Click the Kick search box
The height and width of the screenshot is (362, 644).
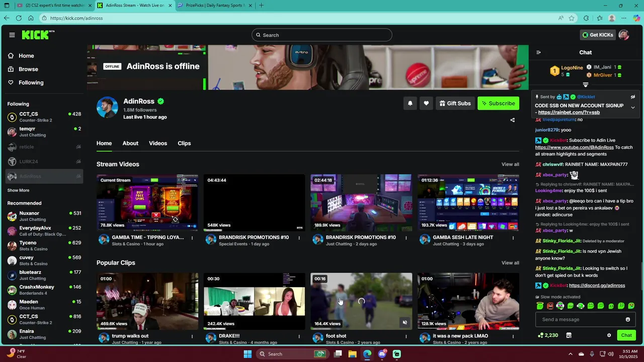(x=322, y=35)
